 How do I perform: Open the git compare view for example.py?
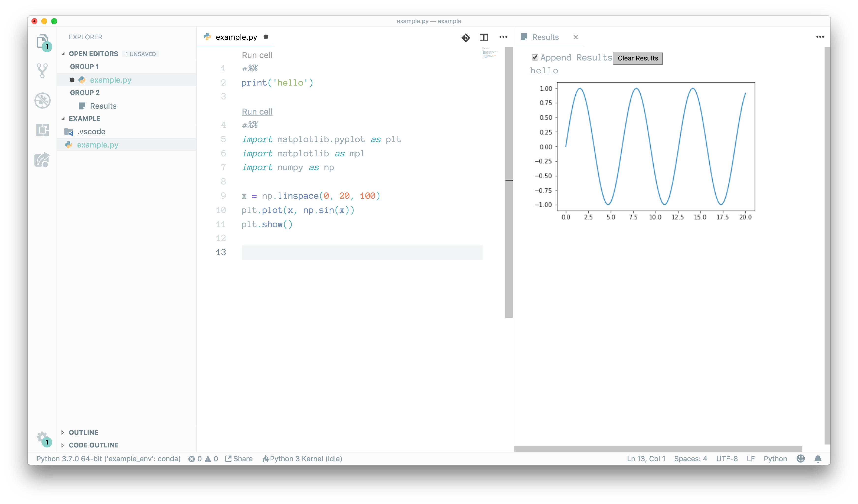tap(465, 38)
